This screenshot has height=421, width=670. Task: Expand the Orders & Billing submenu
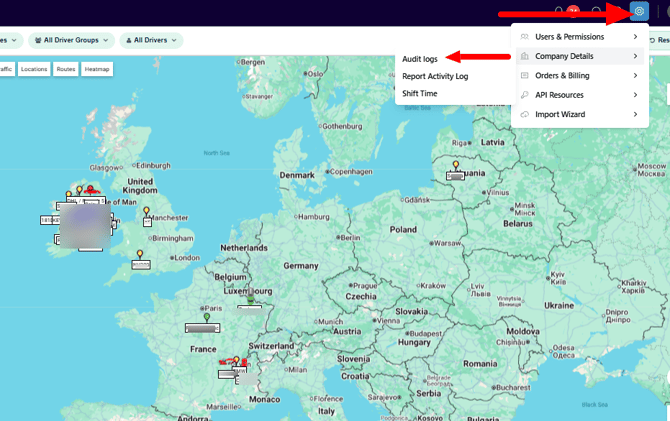click(580, 76)
